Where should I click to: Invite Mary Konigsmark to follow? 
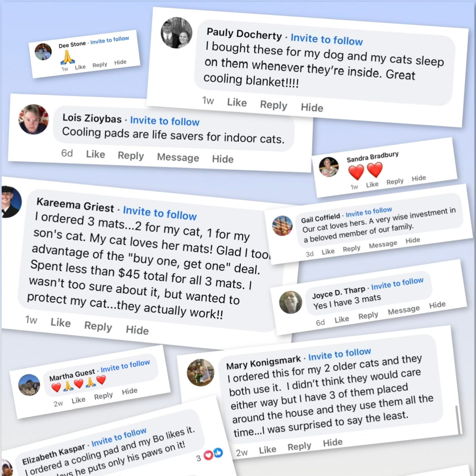pyautogui.click(x=339, y=354)
